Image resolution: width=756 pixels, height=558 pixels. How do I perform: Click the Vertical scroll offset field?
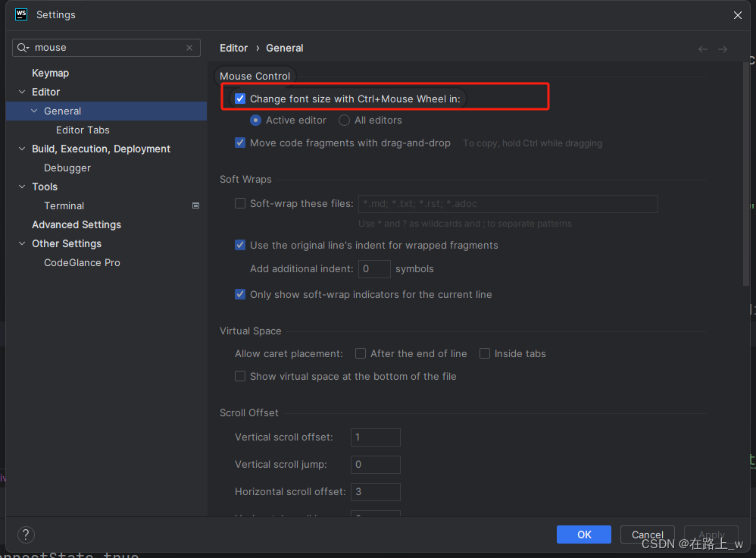(375, 437)
